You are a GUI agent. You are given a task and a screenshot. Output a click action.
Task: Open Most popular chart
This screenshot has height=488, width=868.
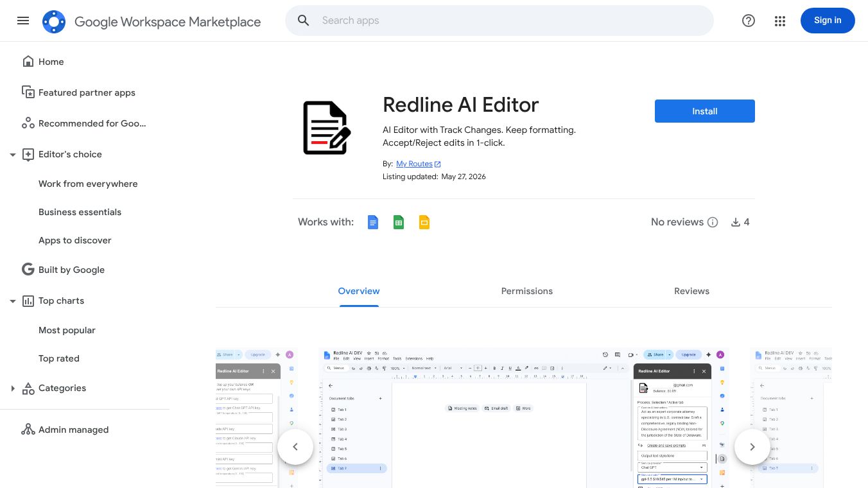(x=67, y=330)
